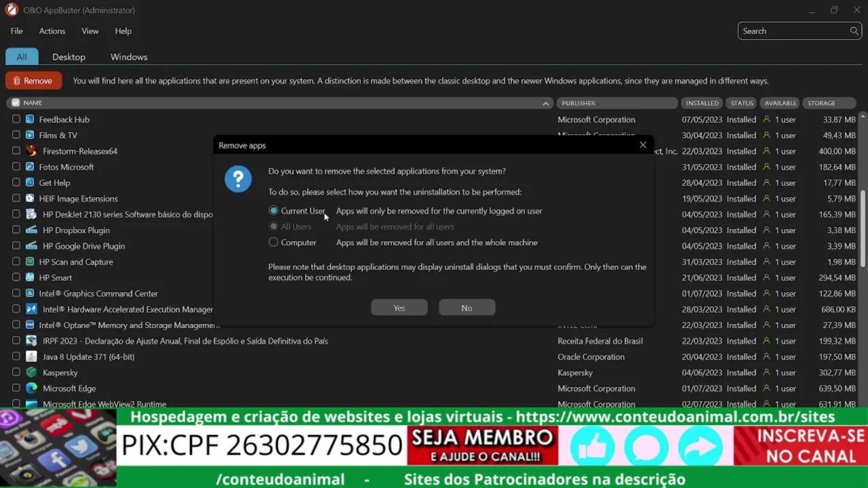Screen dimensions: 868x488
Task: Tick the Kaspersky checkbox
Action: coord(16,372)
